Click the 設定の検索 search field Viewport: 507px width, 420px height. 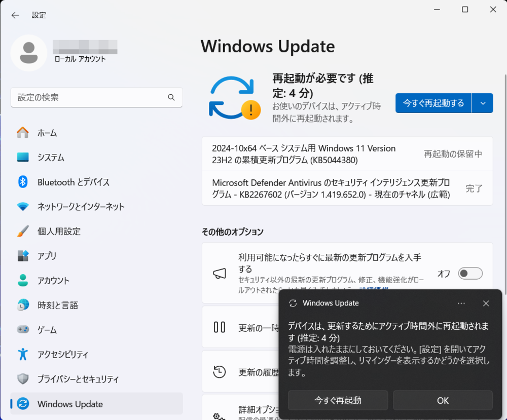coord(96,97)
